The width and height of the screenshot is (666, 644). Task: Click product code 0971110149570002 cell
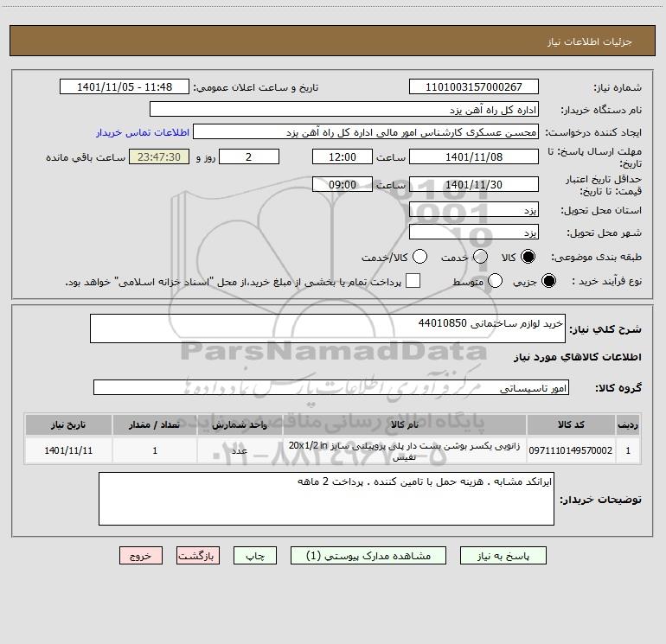coord(571,450)
